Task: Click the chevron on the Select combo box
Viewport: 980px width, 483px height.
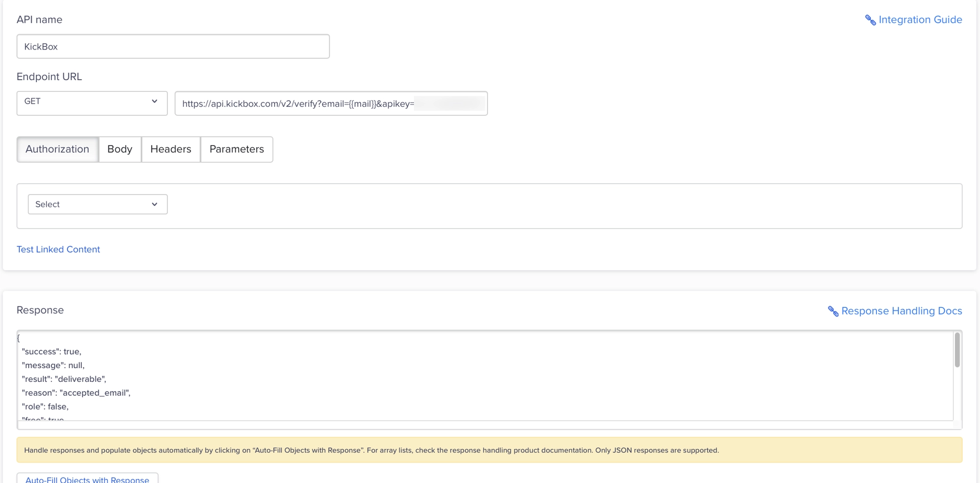Action: click(x=155, y=204)
